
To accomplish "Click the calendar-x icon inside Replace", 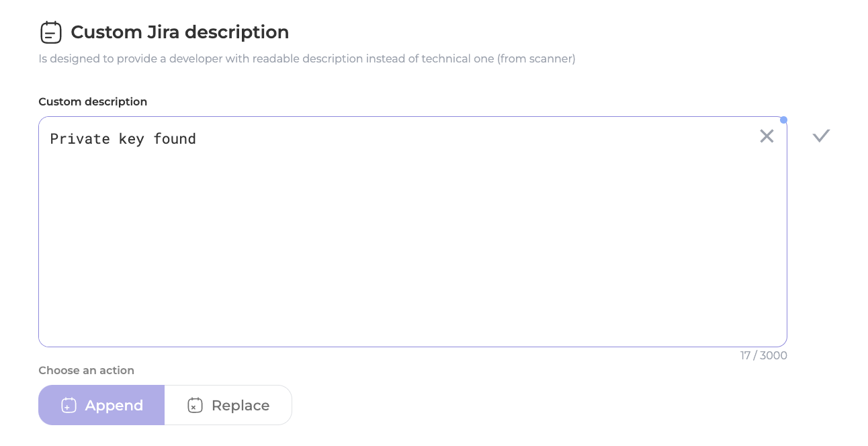I will point(195,405).
